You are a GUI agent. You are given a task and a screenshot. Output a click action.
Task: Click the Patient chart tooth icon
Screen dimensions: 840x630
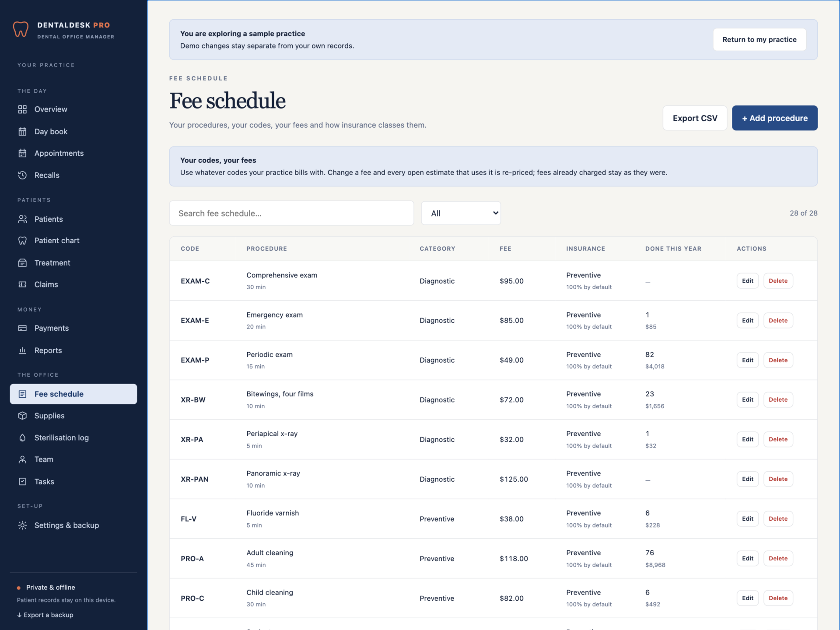[22, 241]
